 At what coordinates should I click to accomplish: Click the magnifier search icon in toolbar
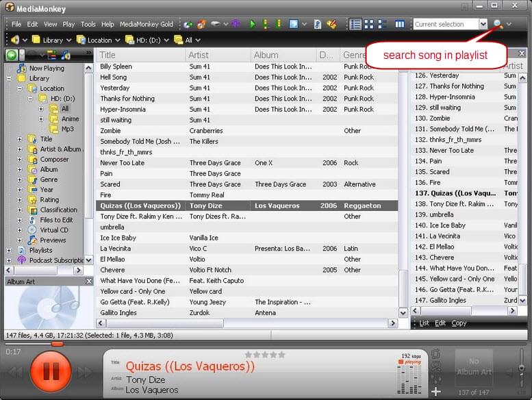498,24
